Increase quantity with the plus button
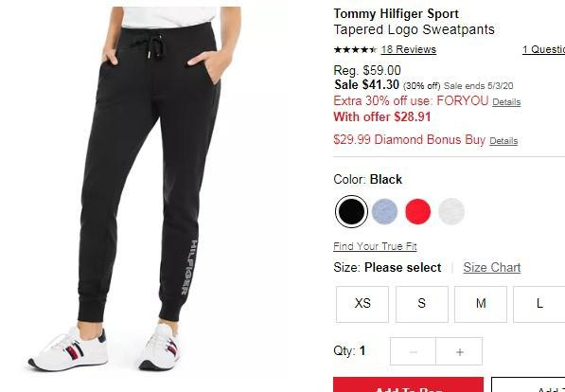This screenshot has width=565, height=392. pyautogui.click(x=459, y=351)
